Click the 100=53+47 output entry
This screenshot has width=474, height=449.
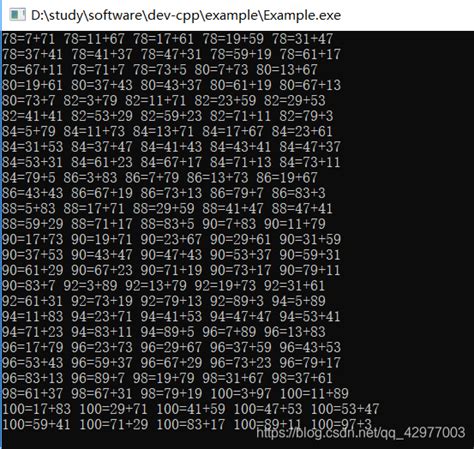pos(345,409)
